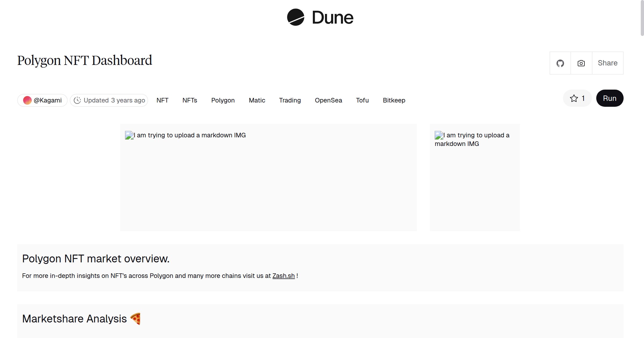Click the camera screenshot icon
Viewport: 644px width, 338px height.
click(581, 63)
